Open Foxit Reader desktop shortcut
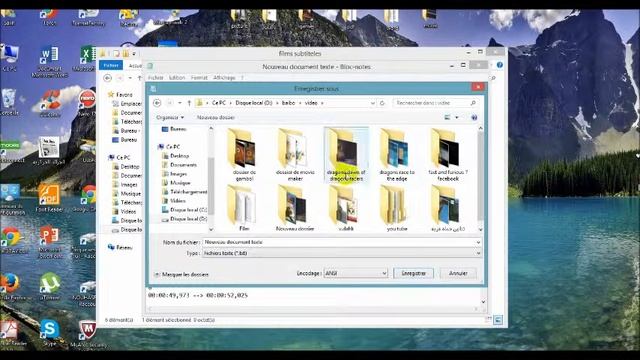 click(49, 198)
